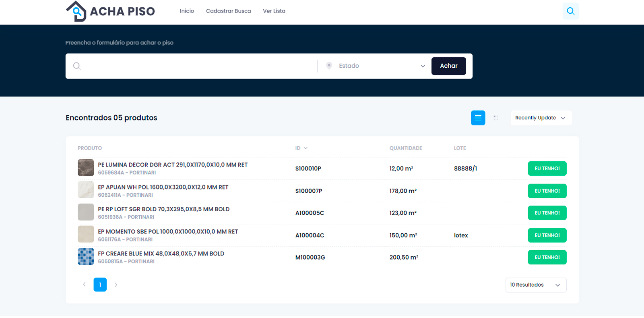The height and width of the screenshot is (318, 644).
Task: Click EU TENHO! for PE RP LOFT SGR
Action: click(x=547, y=213)
